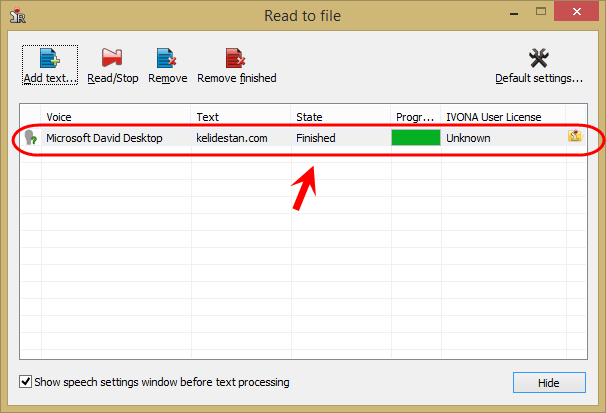The height and width of the screenshot is (413, 606).
Task: Click the green progress bar in the row
Action: (416, 138)
